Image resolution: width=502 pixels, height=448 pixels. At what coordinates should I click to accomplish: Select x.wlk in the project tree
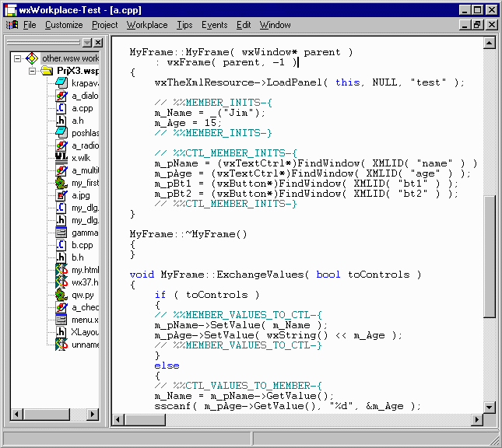81,158
